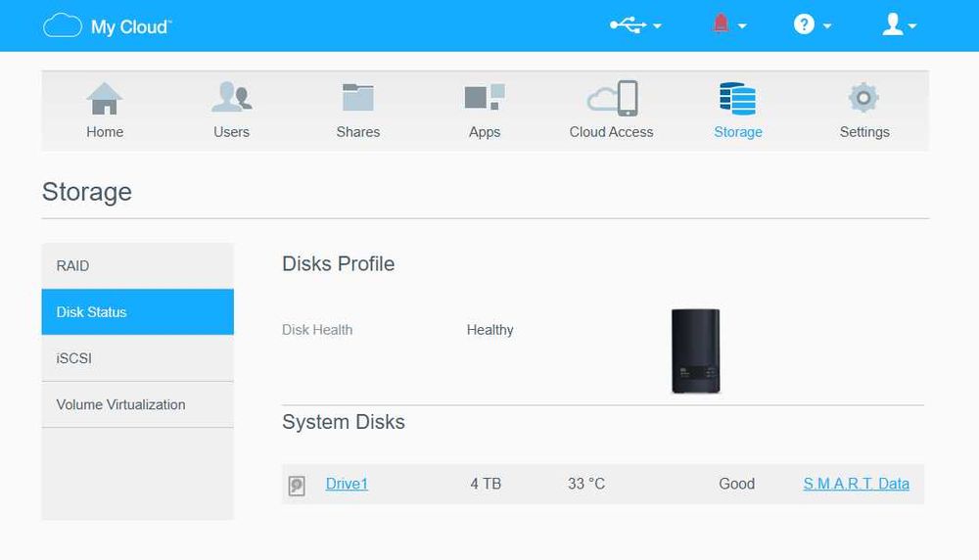Screen dimensions: 979x560
Task: Expand the alerts dropdown arrow
Action: tap(742, 26)
